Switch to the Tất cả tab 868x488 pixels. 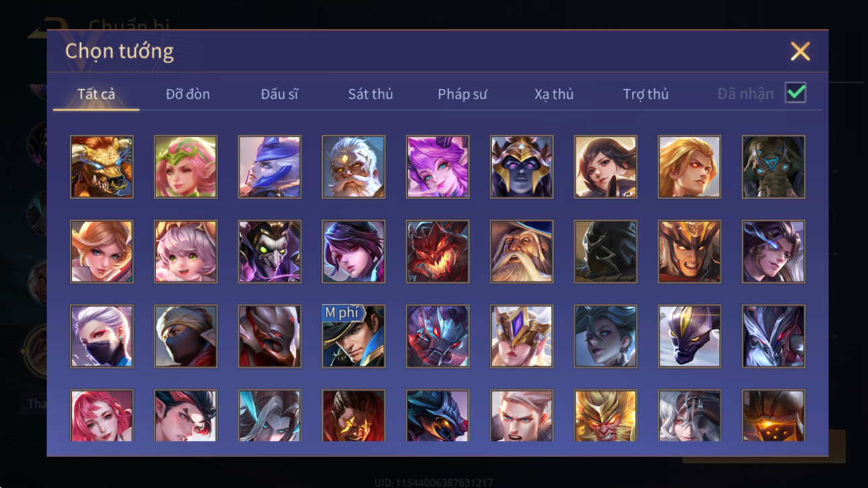tap(96, 94)
